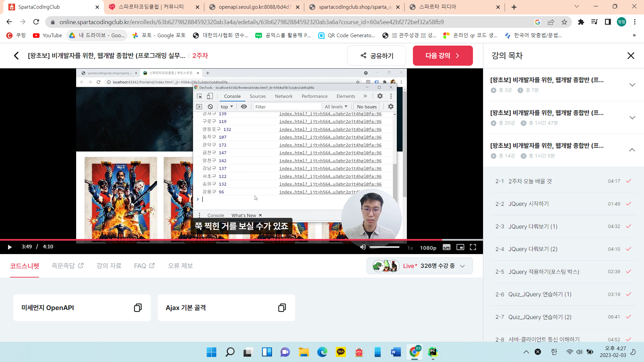This screenshot has height=362, width=644.
Task: Open the 쿠팡 bookmark
Action: 16,35
